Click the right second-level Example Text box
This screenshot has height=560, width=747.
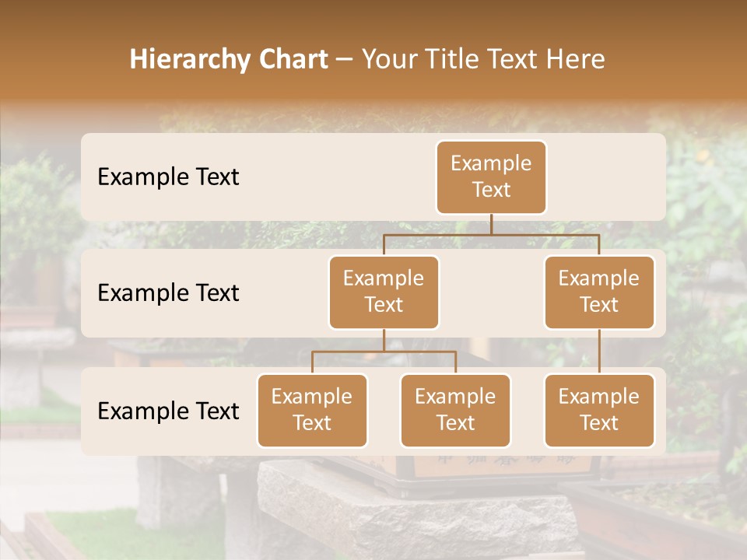point(599,292)
